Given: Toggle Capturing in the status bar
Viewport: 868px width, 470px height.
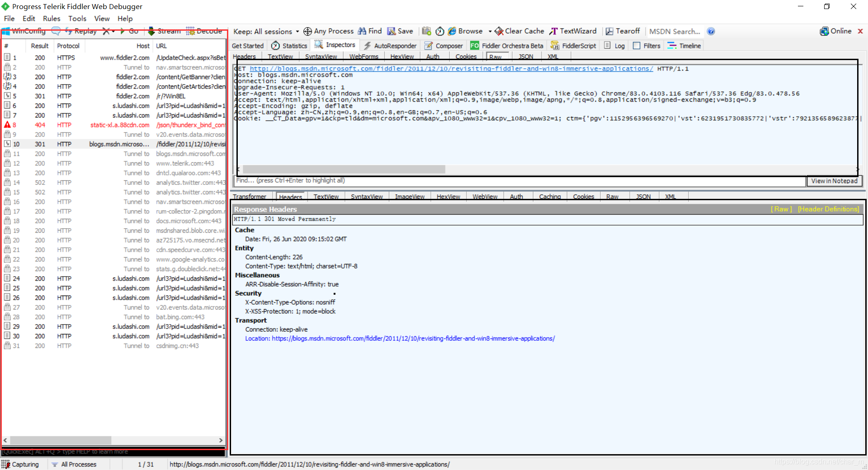Looking at the screenshot, I should pos(20,464).
